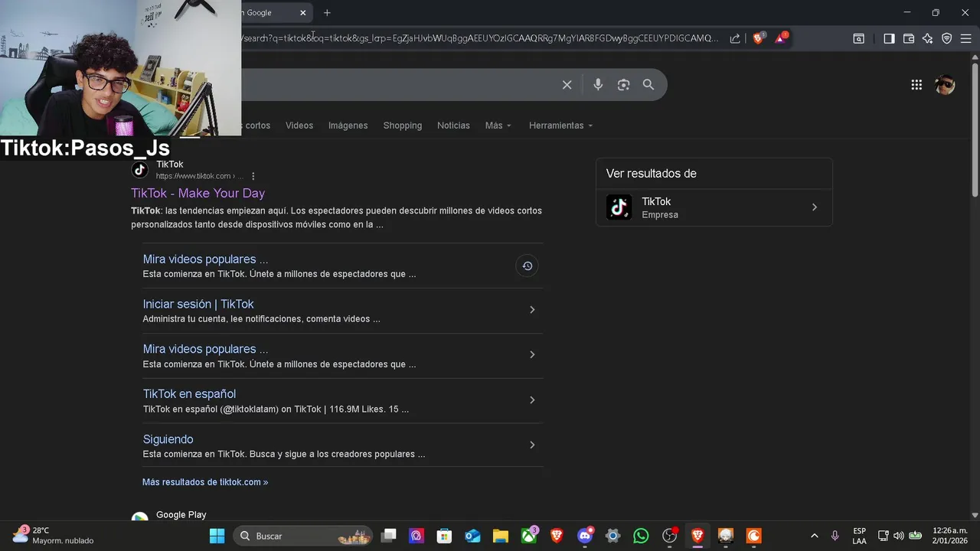Screen dimensions: 980x551
Task: Open Task View on the taskbar
Action: click(x=389, y=536)
